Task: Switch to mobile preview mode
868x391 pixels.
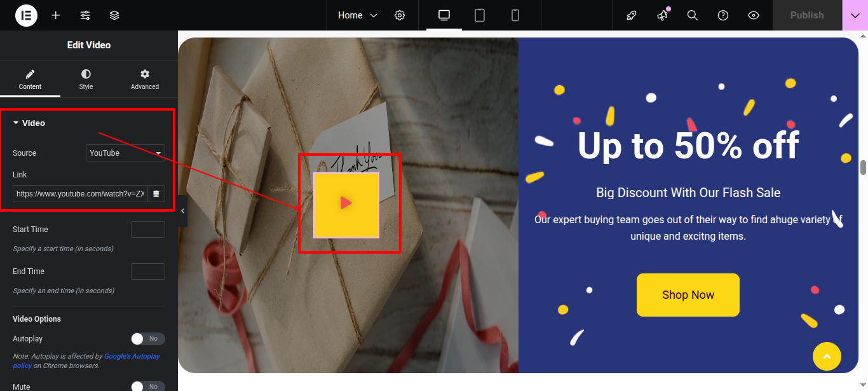Action: 515,15
